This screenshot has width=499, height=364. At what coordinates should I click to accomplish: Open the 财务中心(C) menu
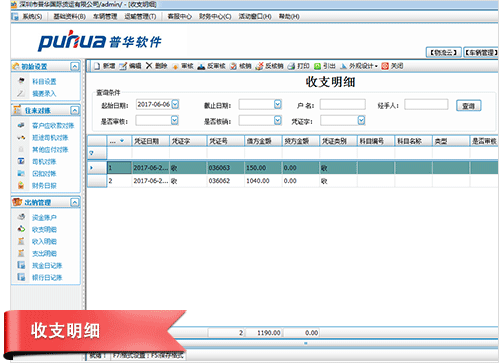[x=215, y=16]
